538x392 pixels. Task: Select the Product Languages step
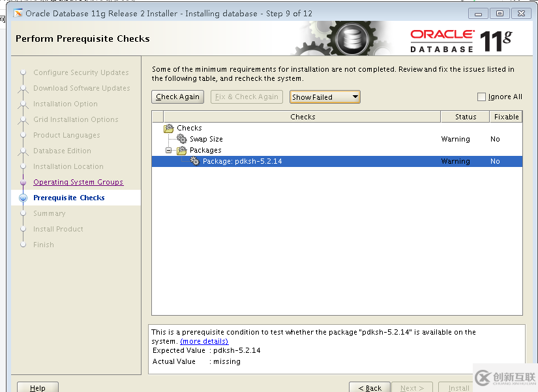coord(67,135)
